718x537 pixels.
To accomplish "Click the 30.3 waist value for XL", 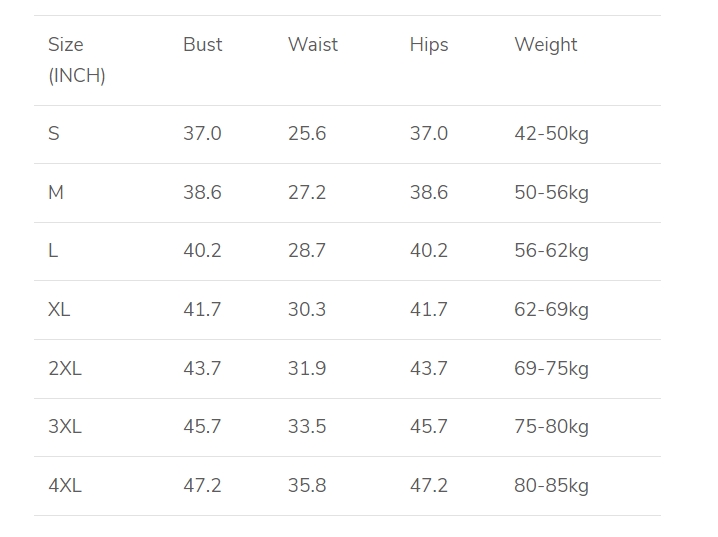I will [307, 310].
